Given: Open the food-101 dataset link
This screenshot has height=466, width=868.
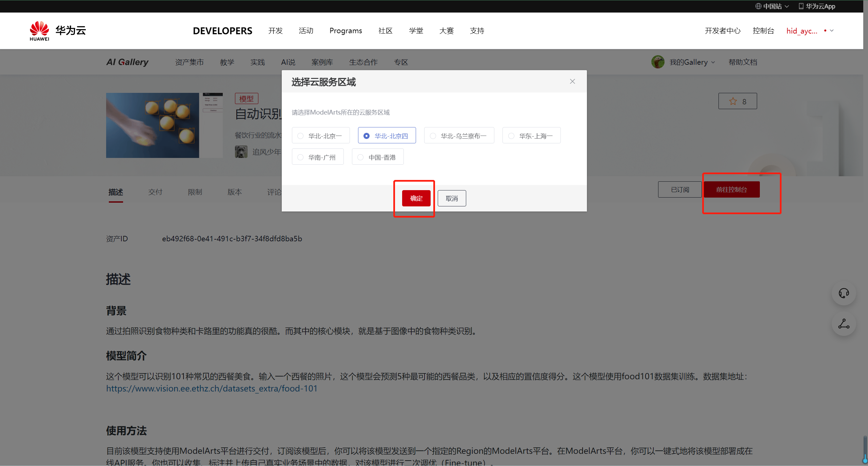Looking at the screenshot, I should 212,388.
